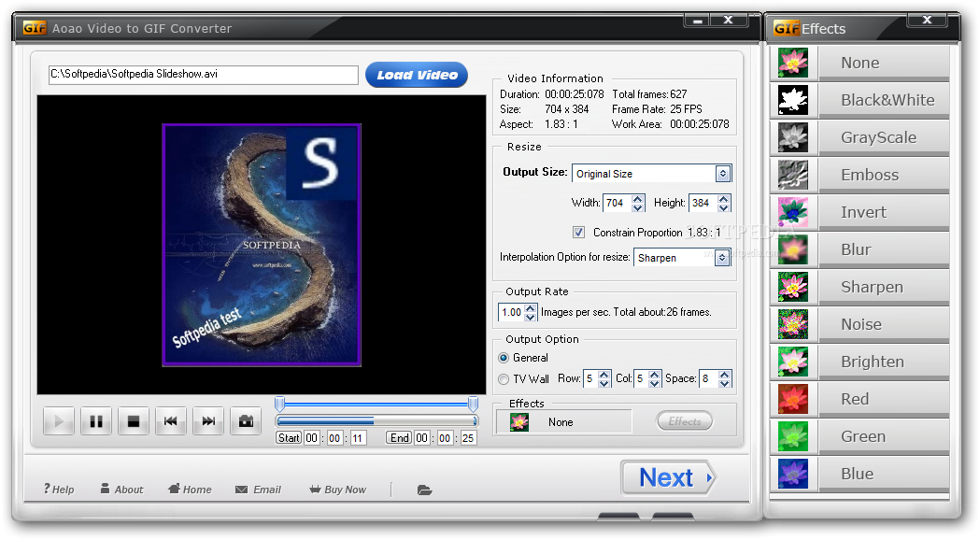
Task: Click the Next button
Action: click(667, 478)
